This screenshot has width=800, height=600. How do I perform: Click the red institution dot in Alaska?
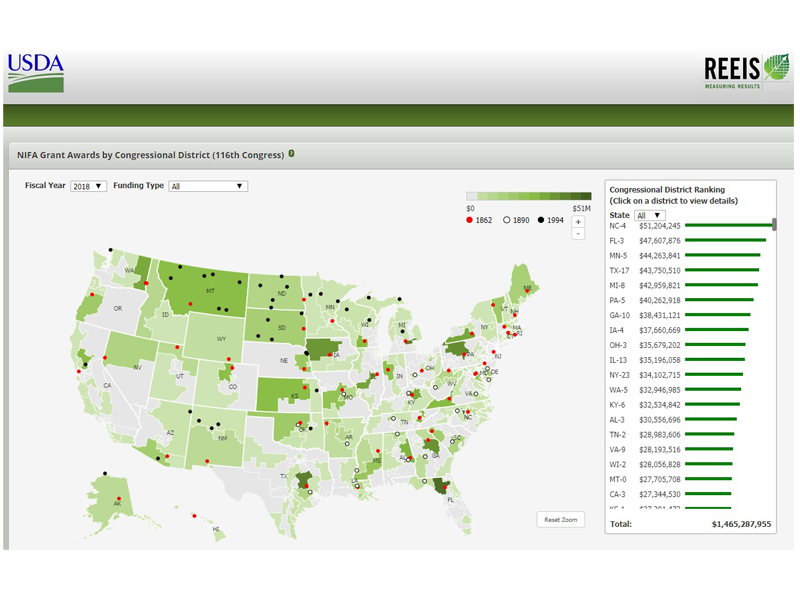click(119, 498)
